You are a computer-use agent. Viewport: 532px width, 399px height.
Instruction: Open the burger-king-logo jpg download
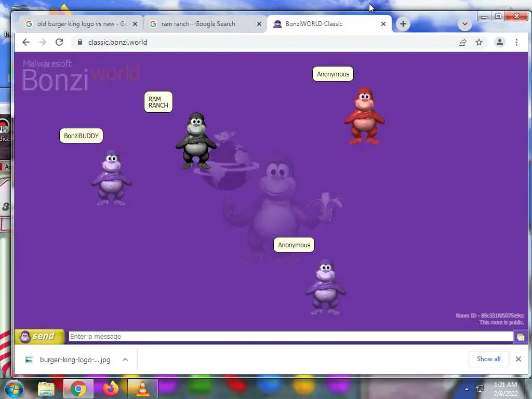click(x=75, y=360)
